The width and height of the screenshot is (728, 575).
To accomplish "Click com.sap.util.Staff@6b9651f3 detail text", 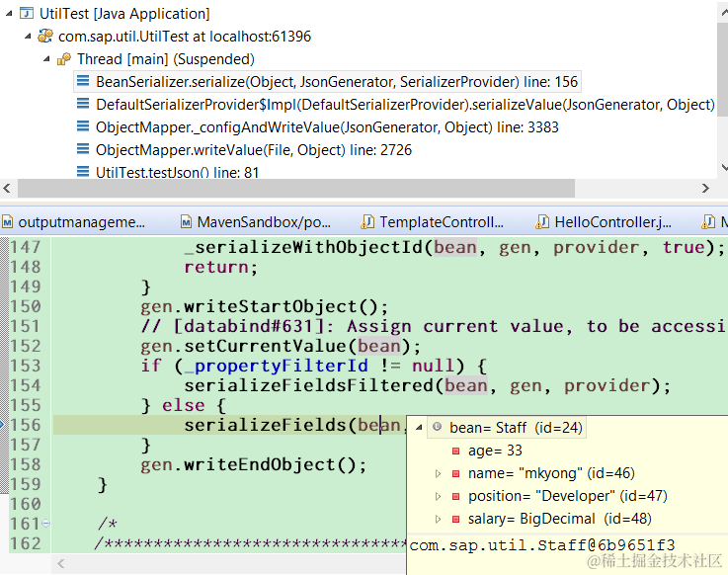I will click(542, 544).
